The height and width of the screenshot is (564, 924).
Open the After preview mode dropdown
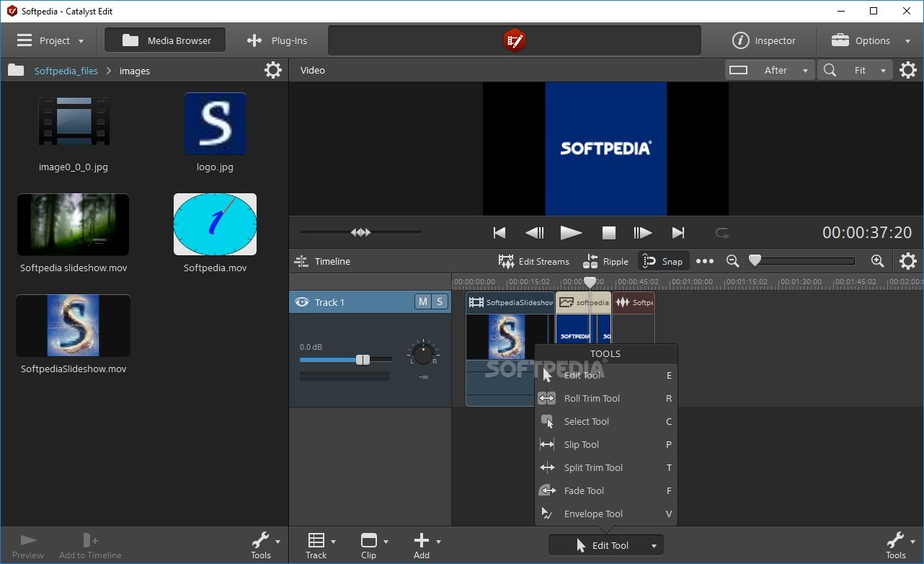[x=770, y=70]
